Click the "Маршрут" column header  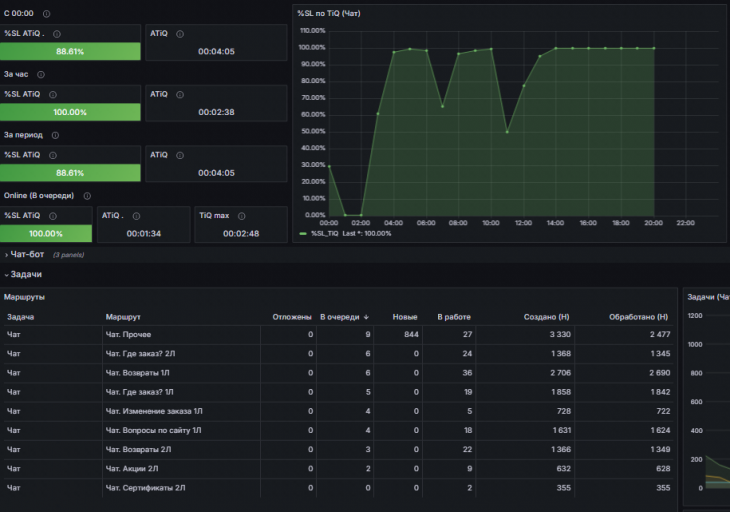pyautogui.click(x=123, y=317)
